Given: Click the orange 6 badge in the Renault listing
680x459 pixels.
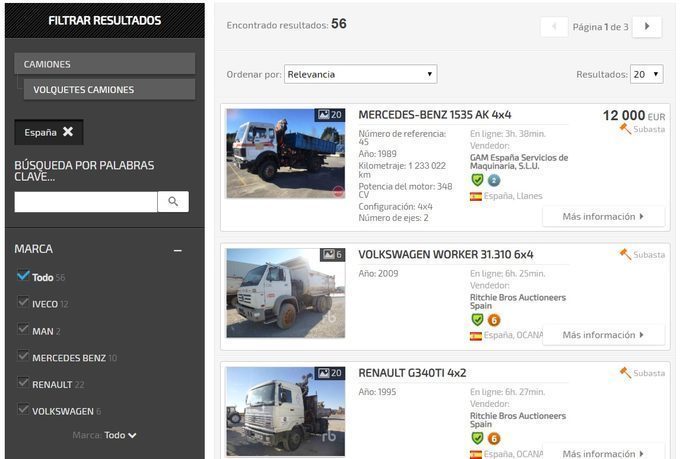Looking at the screenshot, I should point(494,439).
